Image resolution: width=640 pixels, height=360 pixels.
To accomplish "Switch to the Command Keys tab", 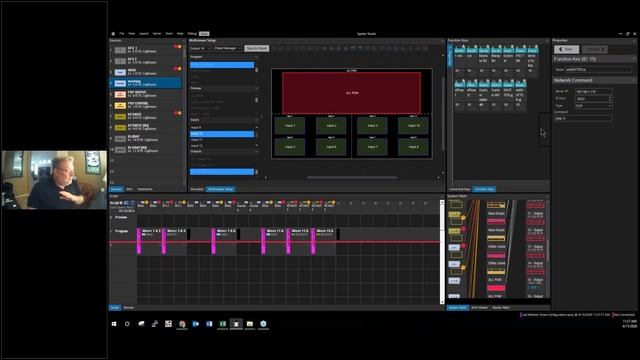I will click(460, 189).
